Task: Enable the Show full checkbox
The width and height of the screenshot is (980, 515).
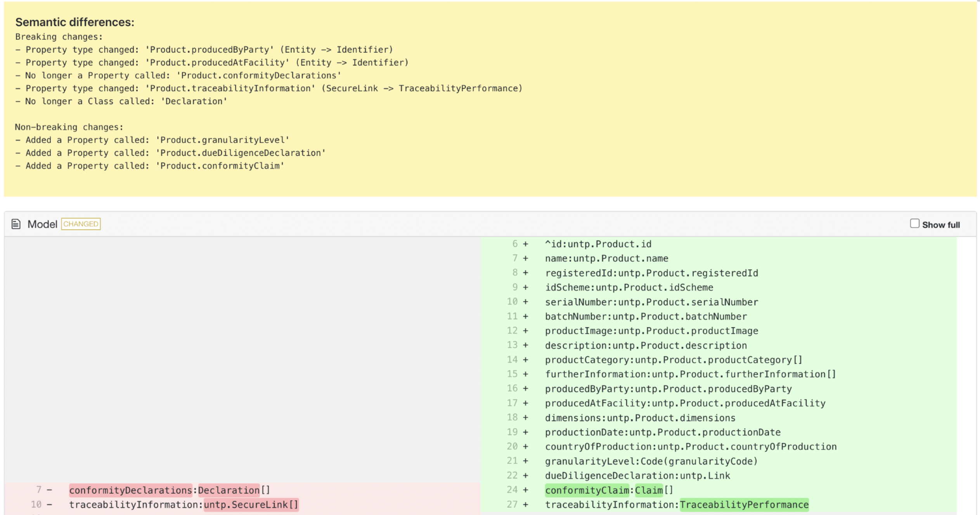Action: (x=914, y=224)
